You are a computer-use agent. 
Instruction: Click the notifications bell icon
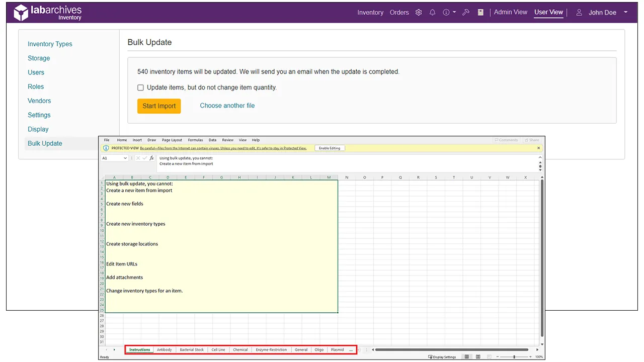coord(432,13)
